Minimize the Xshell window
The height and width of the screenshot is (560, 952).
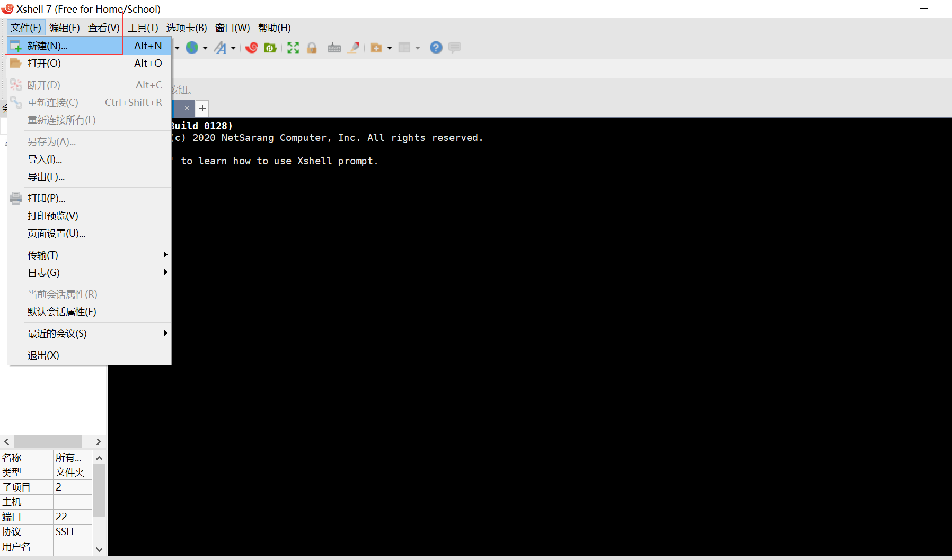924,9
